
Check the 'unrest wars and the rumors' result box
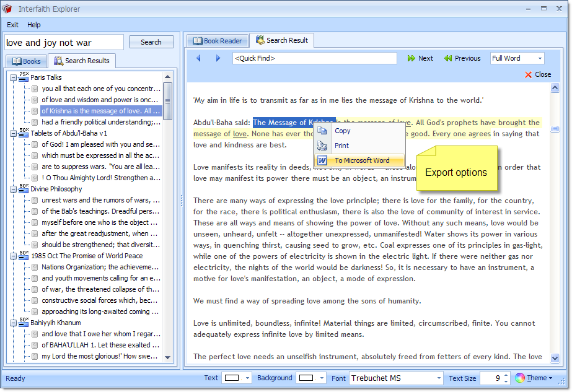pyautogui.click(x=35, y=200)
